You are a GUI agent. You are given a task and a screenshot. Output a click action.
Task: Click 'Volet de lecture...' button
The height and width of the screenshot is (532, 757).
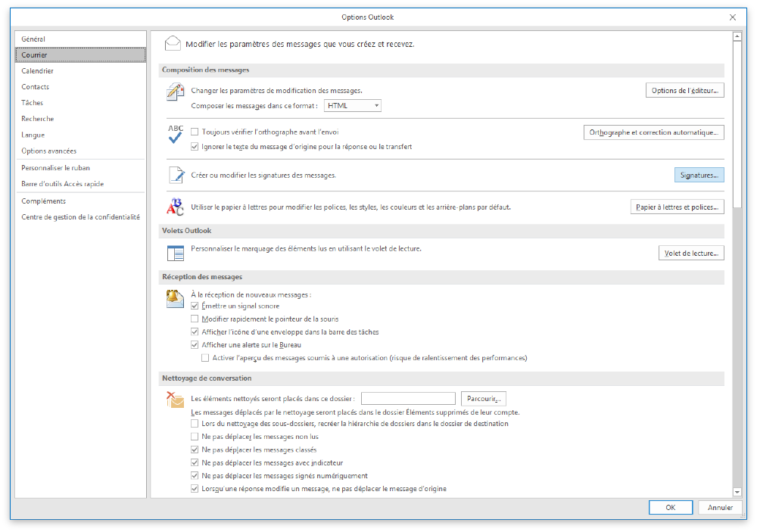[x=691, y=253]
